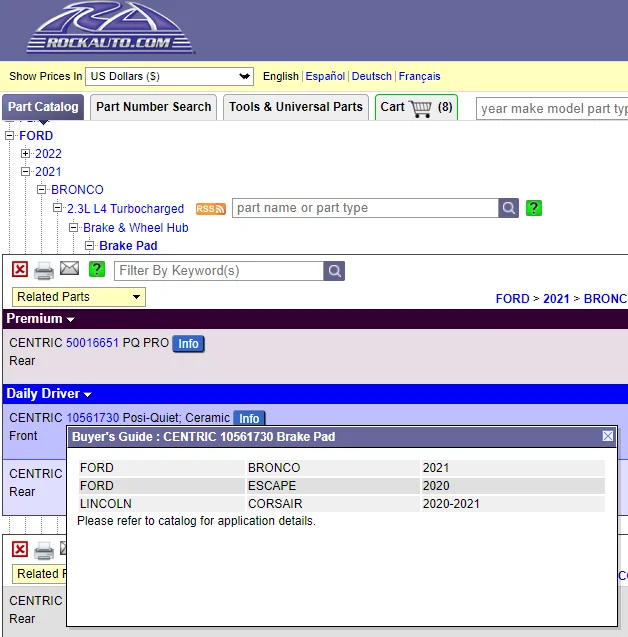The width and height of the screenshot is (628, 637).
Task: Click the CORSAIR cell in Buyer's Guide
Action: [333, 504]
